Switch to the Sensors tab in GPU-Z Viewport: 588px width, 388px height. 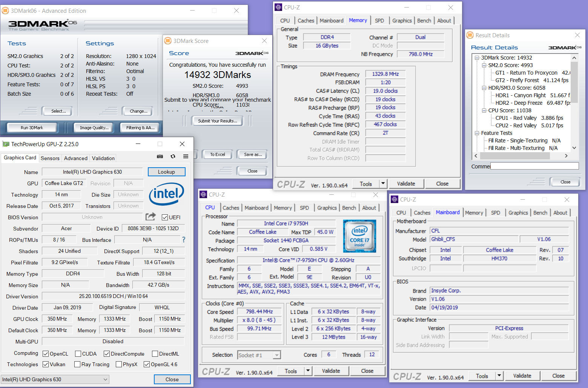pos(50,158)
